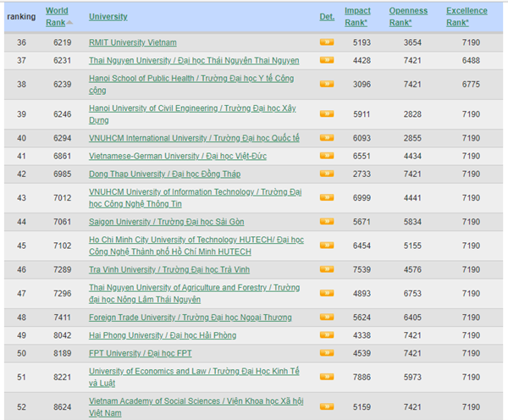Open Tra Vinh University link
The image size is (508, 420).
pyautogui.click(x=169, y=269)
